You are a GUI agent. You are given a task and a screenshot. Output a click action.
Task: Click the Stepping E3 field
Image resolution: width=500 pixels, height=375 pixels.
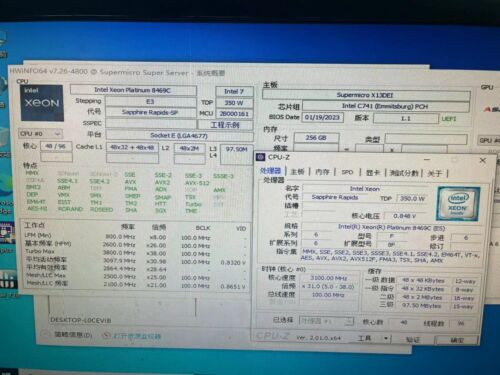click(151, 101)
